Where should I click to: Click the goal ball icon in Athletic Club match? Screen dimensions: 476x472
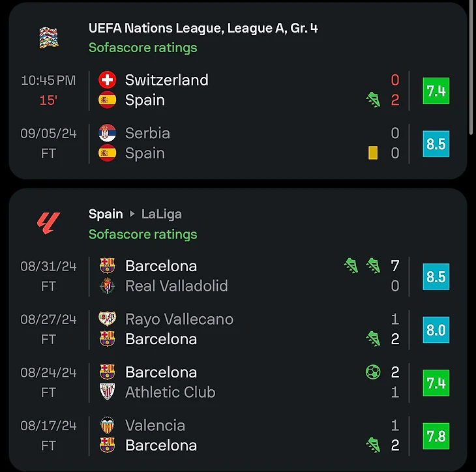(x=373, y=372)
